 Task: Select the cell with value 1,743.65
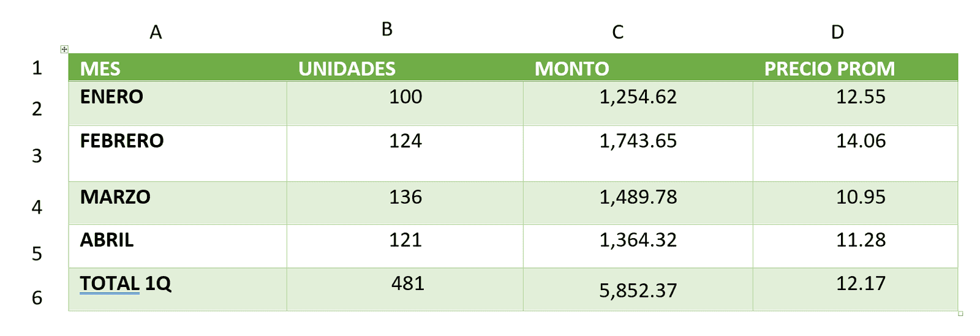pos(638,154)
